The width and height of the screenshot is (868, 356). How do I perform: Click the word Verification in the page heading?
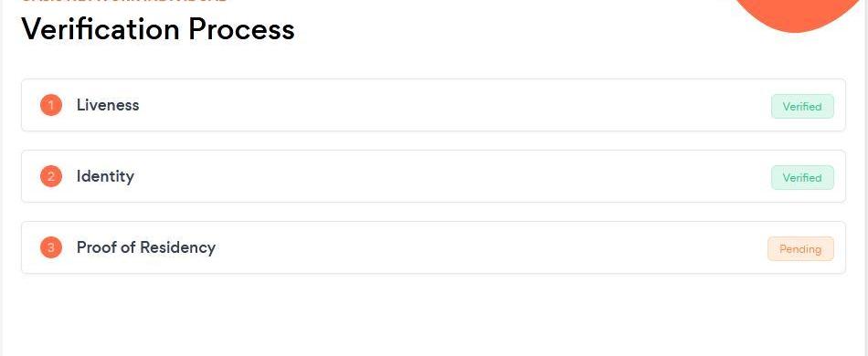tap(101, 28)
